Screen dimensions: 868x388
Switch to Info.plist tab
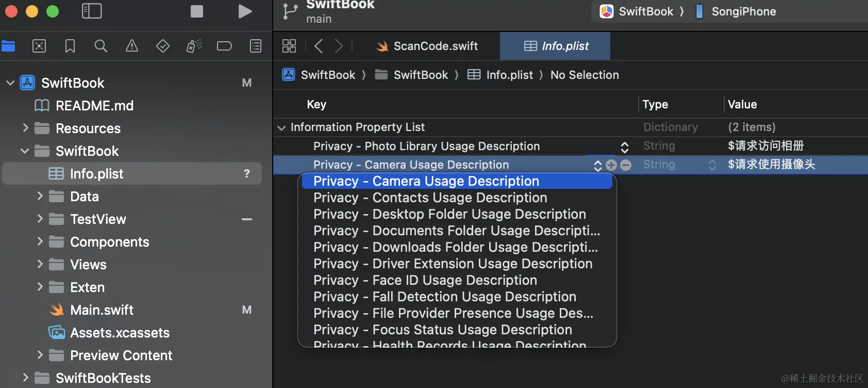[555, 46]
